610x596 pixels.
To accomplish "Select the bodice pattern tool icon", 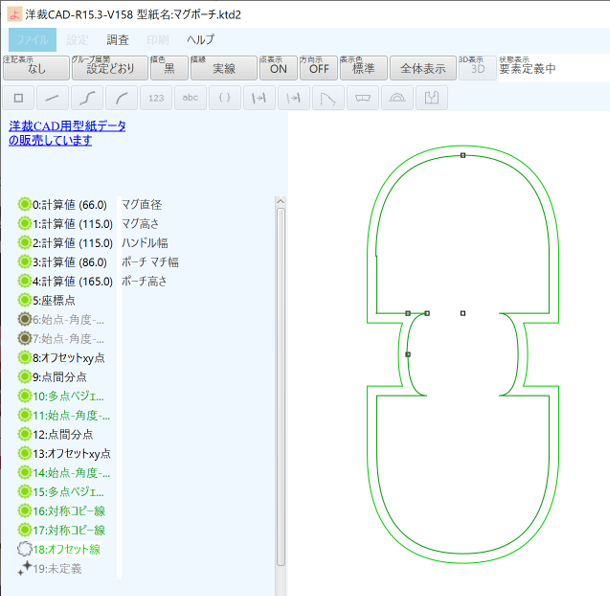I will coord(431,98).
